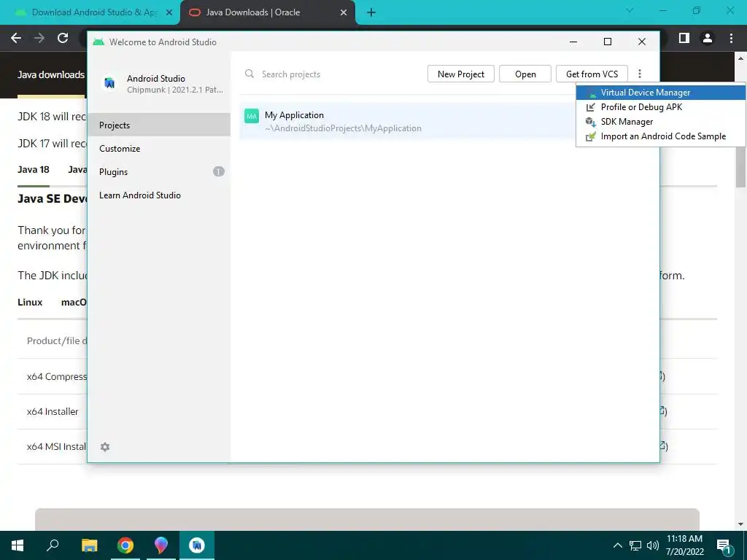Click the Profile or Debug APK icon

pos(591,107)
